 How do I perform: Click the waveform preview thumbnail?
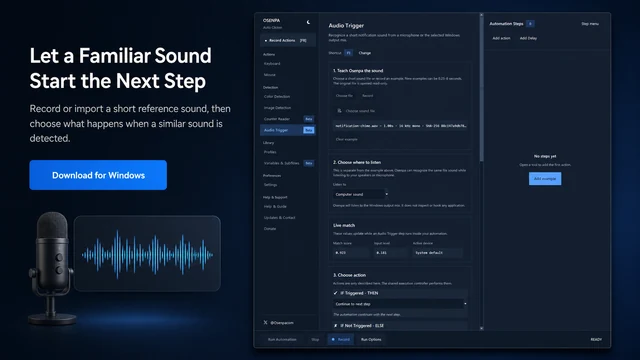point(147,253)
